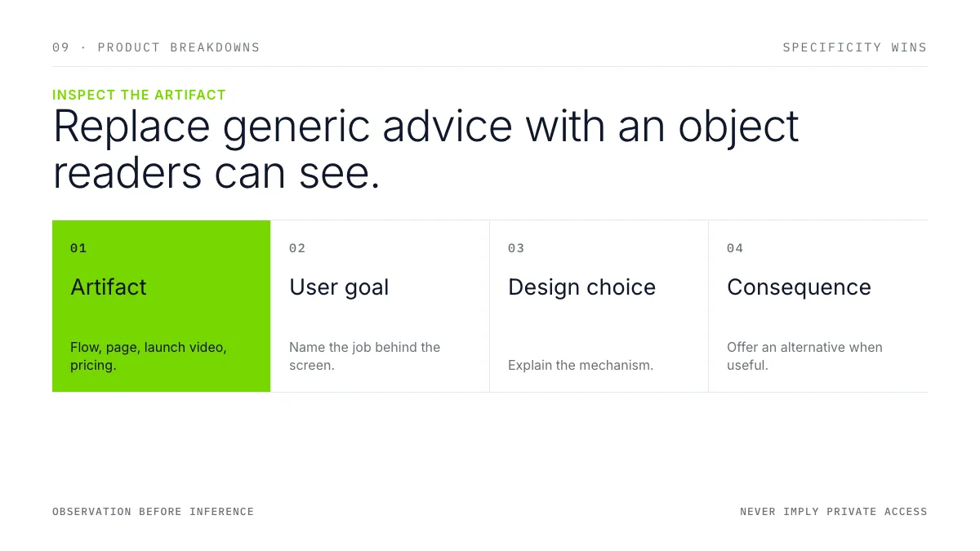Click the Observation Before Inference footer text
The height and width of the screenshot is (551, 980).
(153, 512)
